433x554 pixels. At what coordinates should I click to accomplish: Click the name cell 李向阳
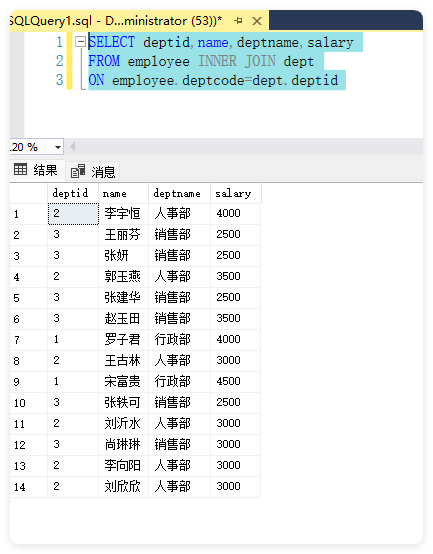124,466
